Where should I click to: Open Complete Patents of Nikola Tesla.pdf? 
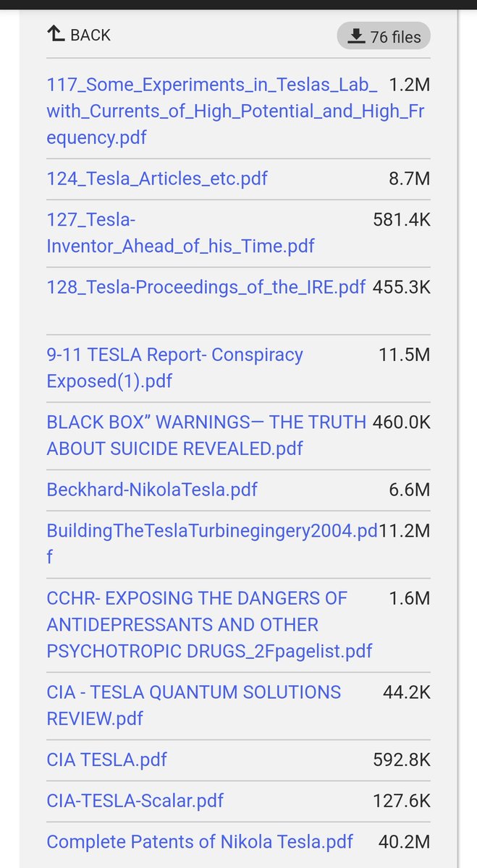pos(200,842)
